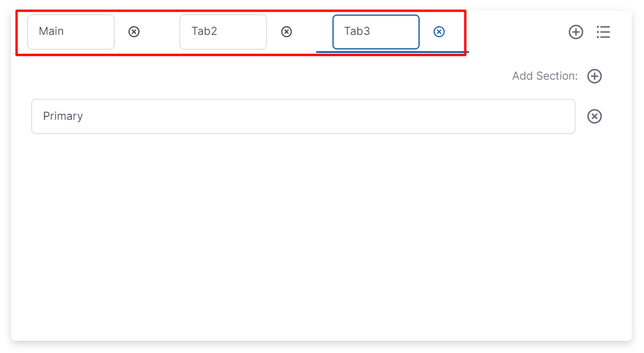
Task: Focus the Primary section name field
Action: [x=303, y=116]
